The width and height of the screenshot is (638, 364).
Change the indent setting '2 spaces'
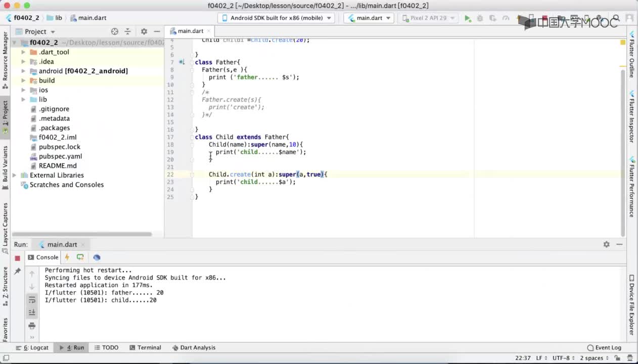pos(594,358)
